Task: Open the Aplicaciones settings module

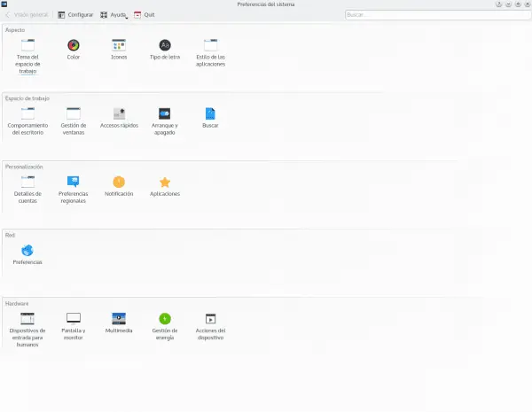Action: tap(165, 186)
